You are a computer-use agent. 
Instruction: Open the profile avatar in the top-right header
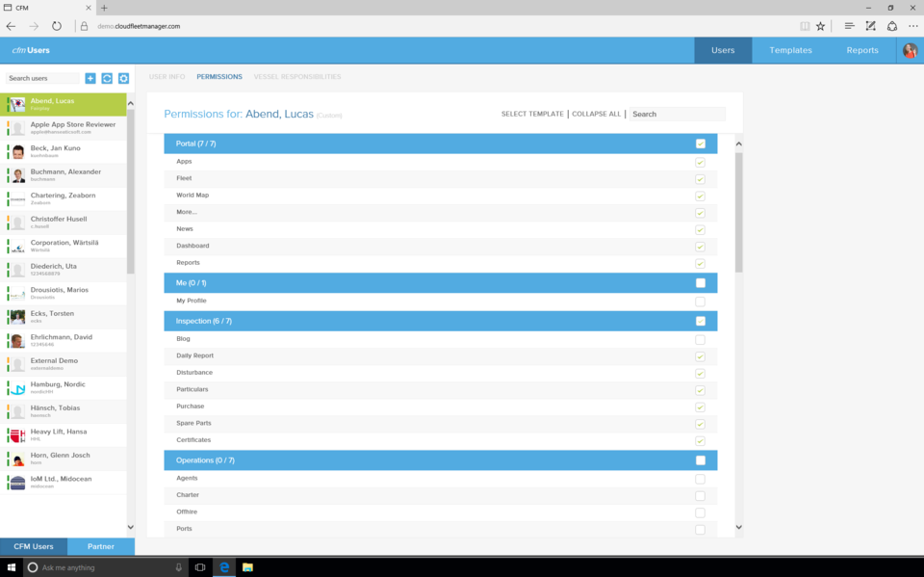[x=910, y=50]
